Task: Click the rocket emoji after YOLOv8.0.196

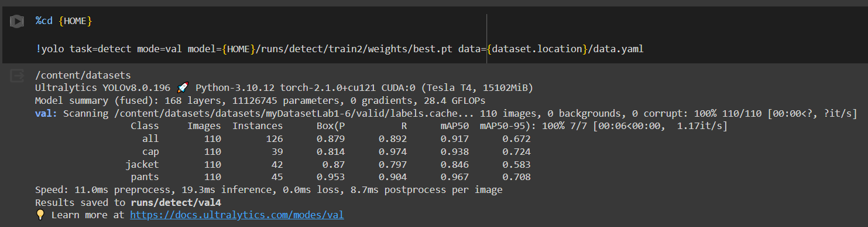Action: pos(183,88)
